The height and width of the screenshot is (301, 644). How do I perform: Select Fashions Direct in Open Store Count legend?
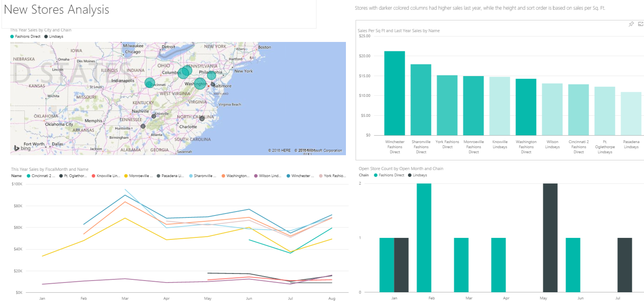[389, 175]
